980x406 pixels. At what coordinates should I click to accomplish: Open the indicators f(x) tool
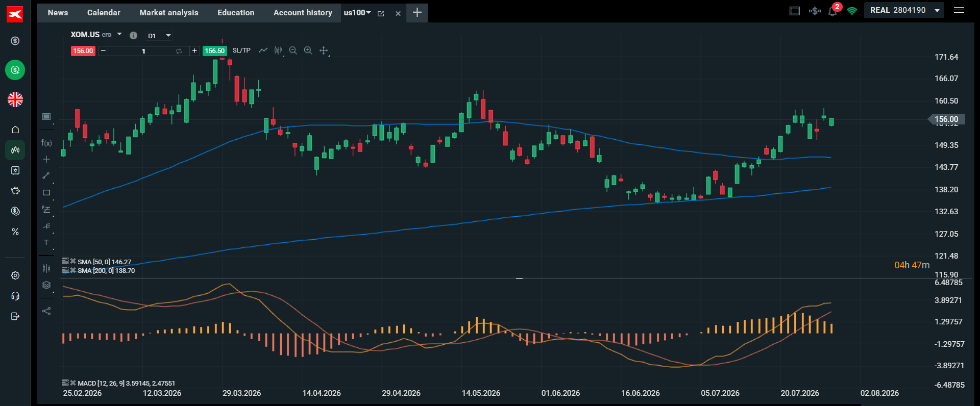(46, 143)
